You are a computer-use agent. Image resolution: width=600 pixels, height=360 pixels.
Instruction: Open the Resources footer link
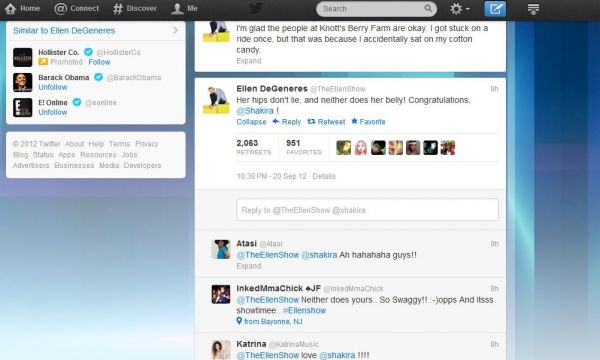point(98,155)
